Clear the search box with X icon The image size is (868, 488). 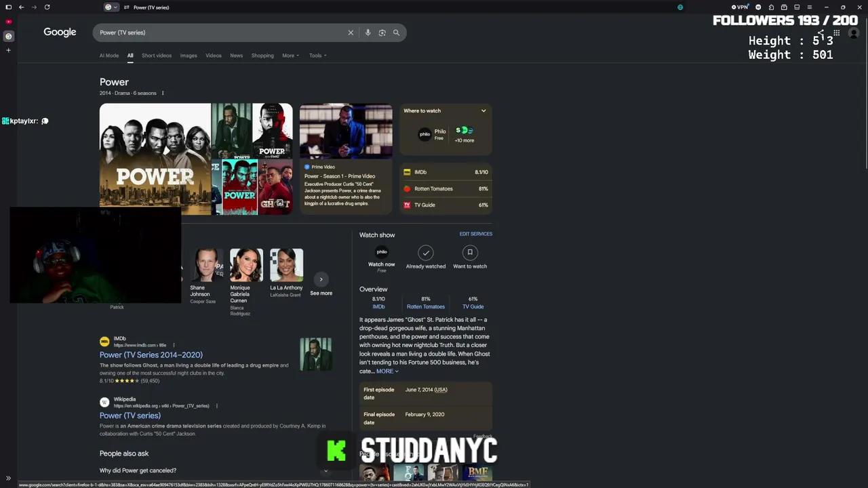click(x=351, y=33)
